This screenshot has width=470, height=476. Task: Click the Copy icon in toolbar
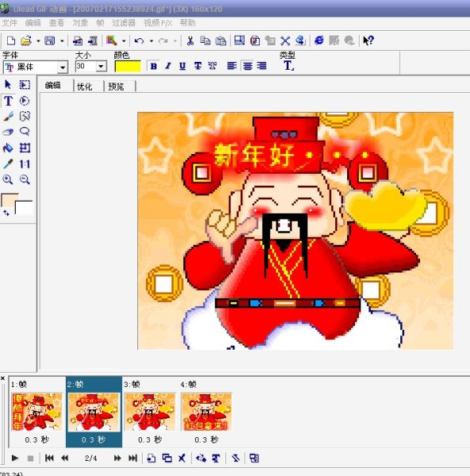(x=205, y=40)
